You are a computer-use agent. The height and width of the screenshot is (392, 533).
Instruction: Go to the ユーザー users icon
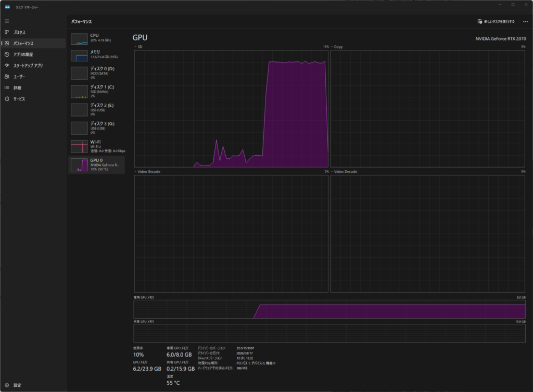(x=7, y=77)
